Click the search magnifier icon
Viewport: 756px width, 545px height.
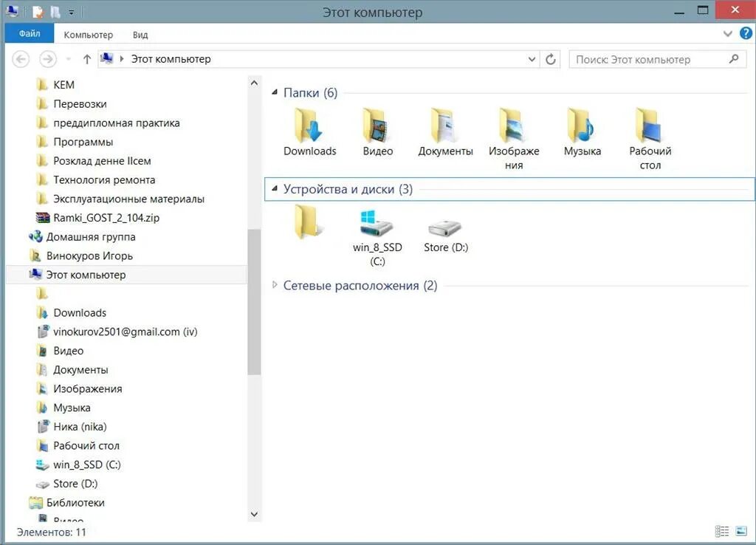(734, 59)
